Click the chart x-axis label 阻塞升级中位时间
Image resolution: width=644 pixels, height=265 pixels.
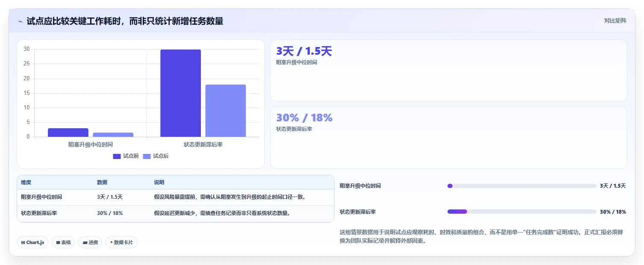coord(91,144)
